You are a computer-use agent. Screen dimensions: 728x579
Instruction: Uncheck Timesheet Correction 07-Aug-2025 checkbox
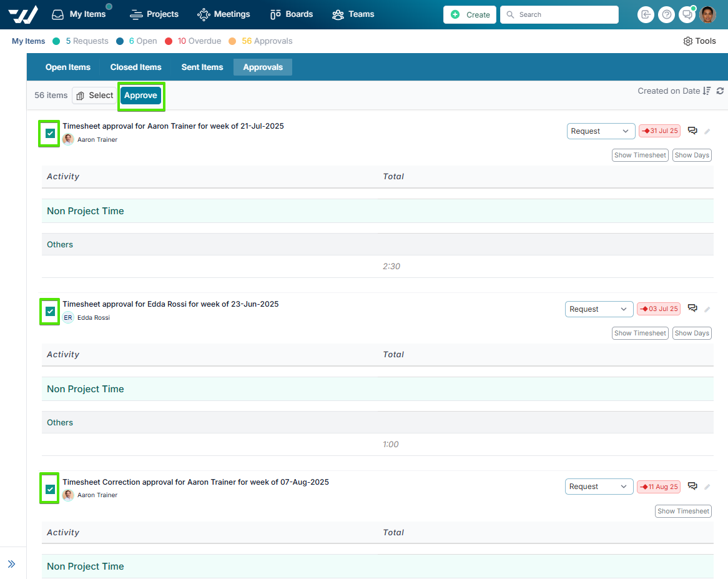pos(50,489)
